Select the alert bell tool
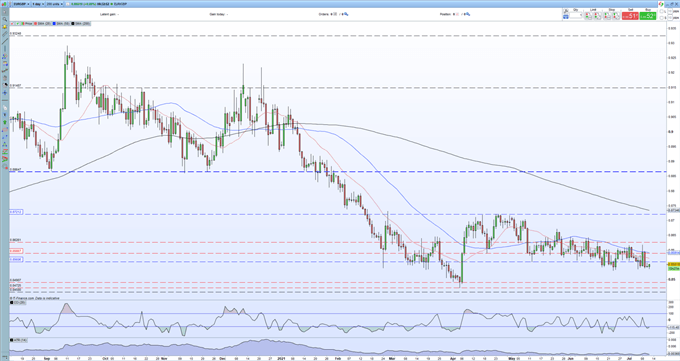680x361 pixels. (5, 26)
